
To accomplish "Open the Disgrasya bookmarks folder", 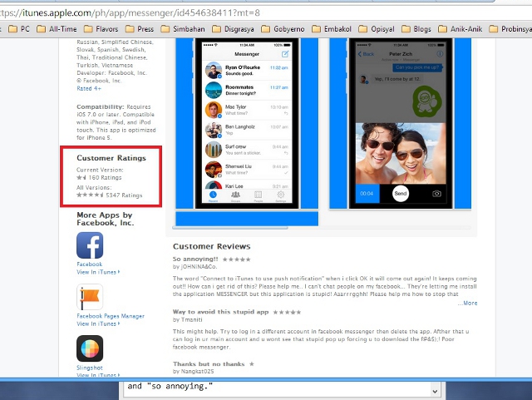I will (x=233, y=29).
